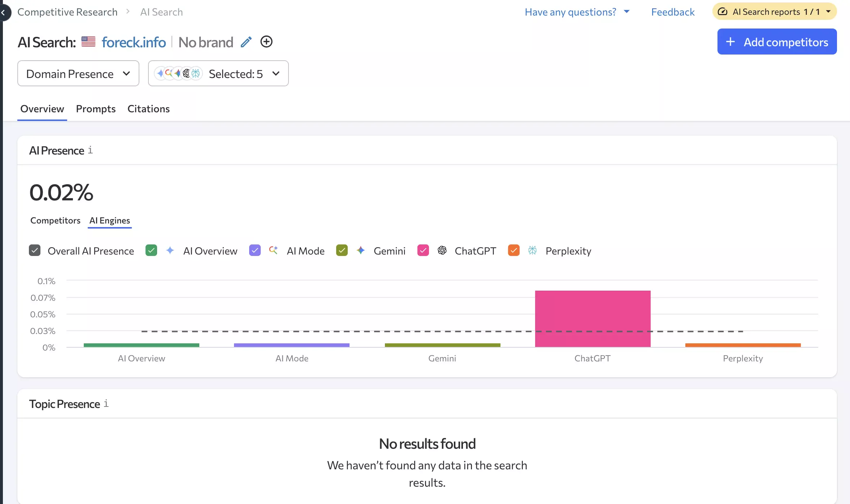Click the AI Search breadcrumb

coord(161,12)
